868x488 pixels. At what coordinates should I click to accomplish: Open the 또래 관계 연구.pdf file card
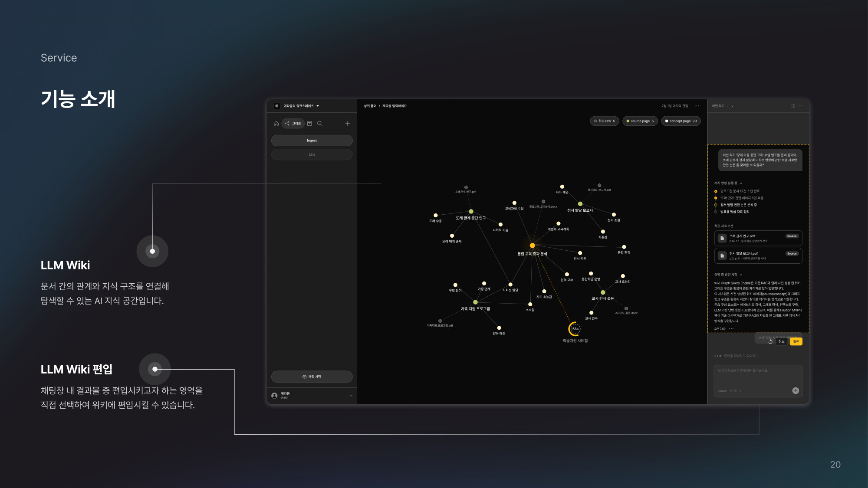758,238
